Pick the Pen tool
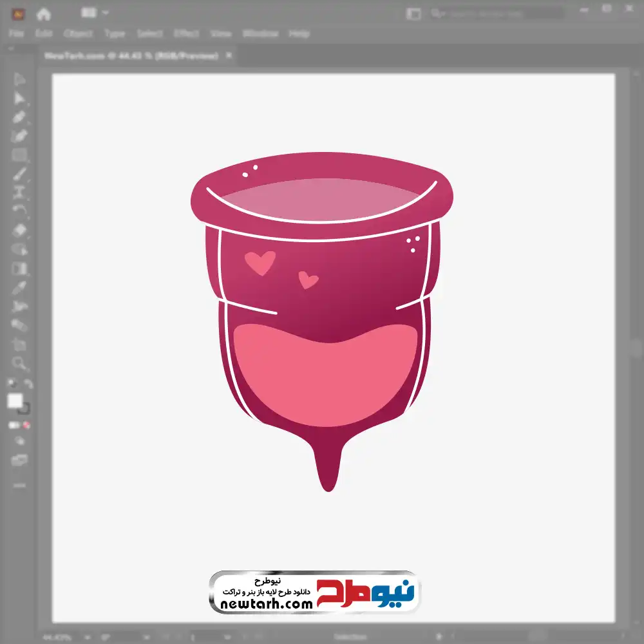Image resolution: width=644 pixels, height=644 pixels. click(x=19, y=117)
